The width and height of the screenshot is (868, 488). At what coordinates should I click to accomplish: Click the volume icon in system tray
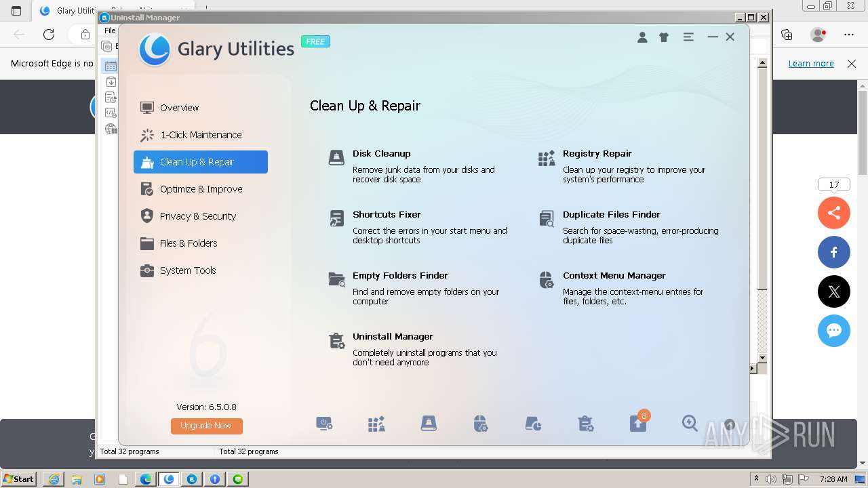(771, 479)
